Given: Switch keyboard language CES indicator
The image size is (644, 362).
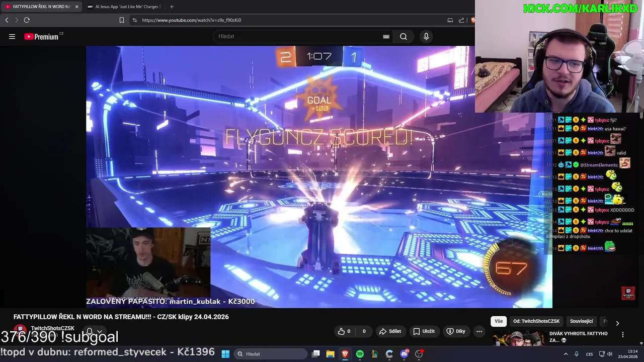Looking at the screenshot, I should point(589,354).
